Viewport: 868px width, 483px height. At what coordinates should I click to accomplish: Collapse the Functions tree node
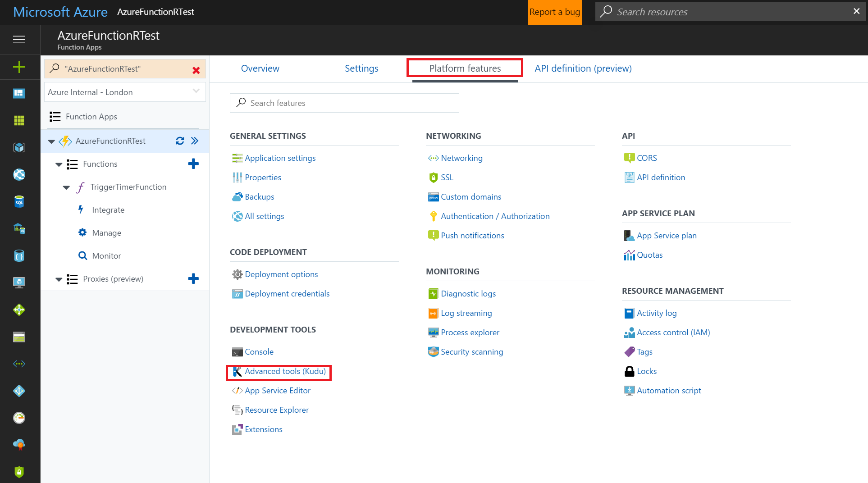pos(59,164)
